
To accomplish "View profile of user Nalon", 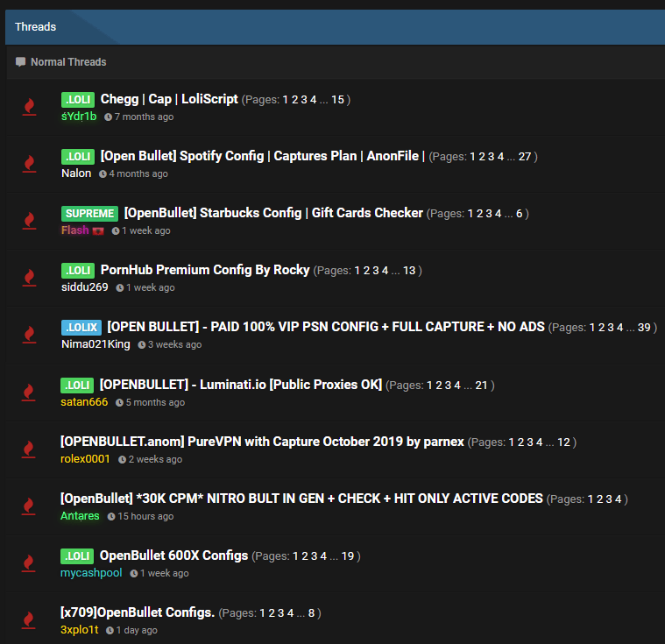I will click(76, 173).
